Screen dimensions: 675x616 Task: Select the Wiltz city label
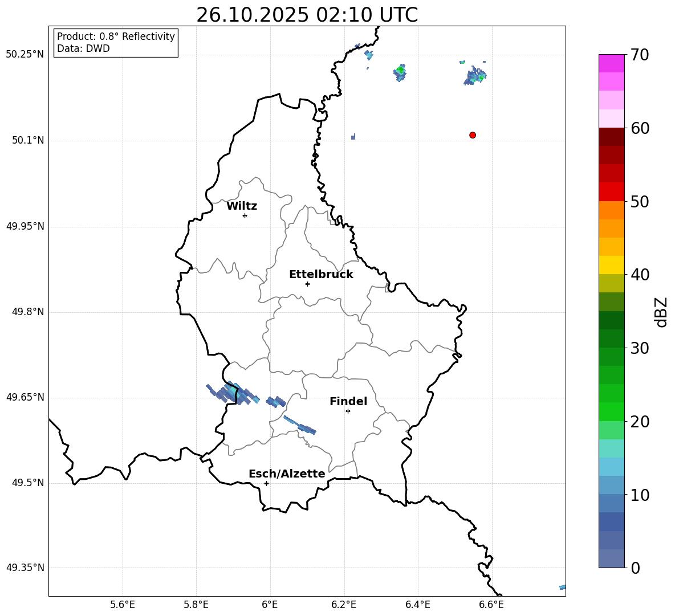point(242,206)
